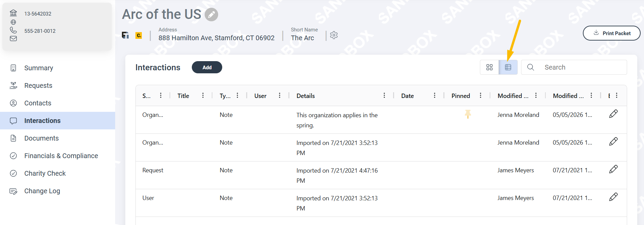Edit the Arc of the US organization name
Image resolution: width=644 pixels, height=225 pixels.
pyautogui.click(x=211, y=15)
